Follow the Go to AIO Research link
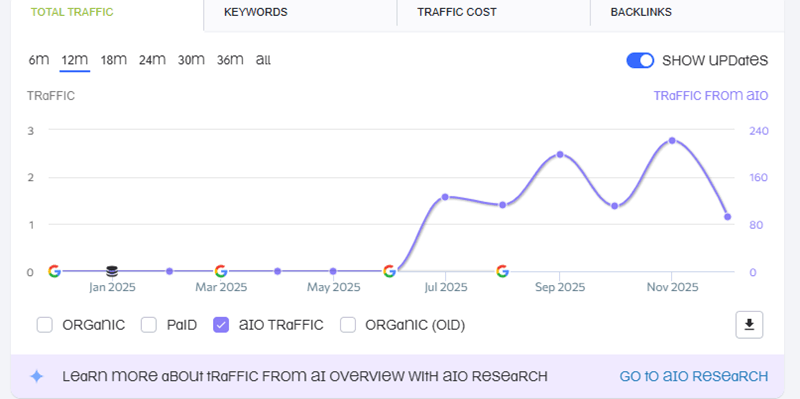This screenshot has height=399, width=800. 693,377
